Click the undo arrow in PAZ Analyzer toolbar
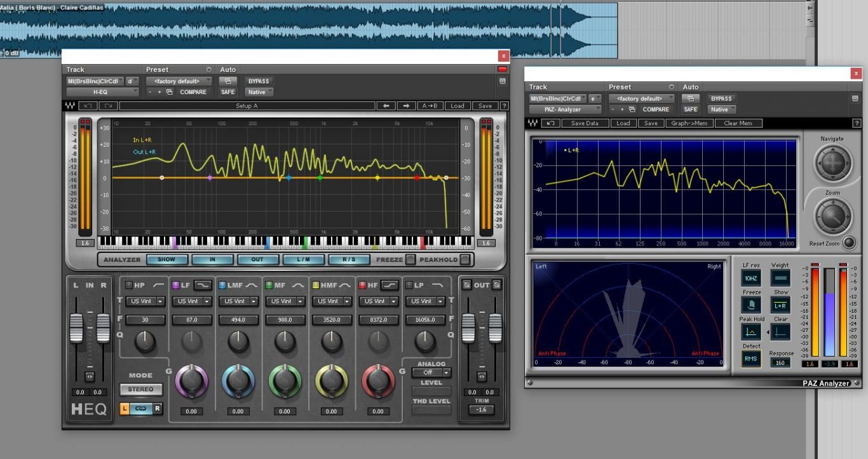 [x=550, y=123]
